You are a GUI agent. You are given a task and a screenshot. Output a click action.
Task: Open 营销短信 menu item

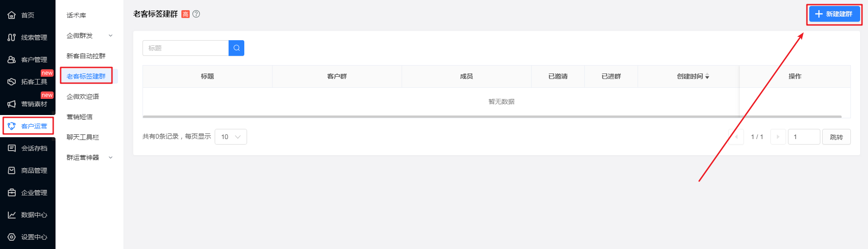80,117
